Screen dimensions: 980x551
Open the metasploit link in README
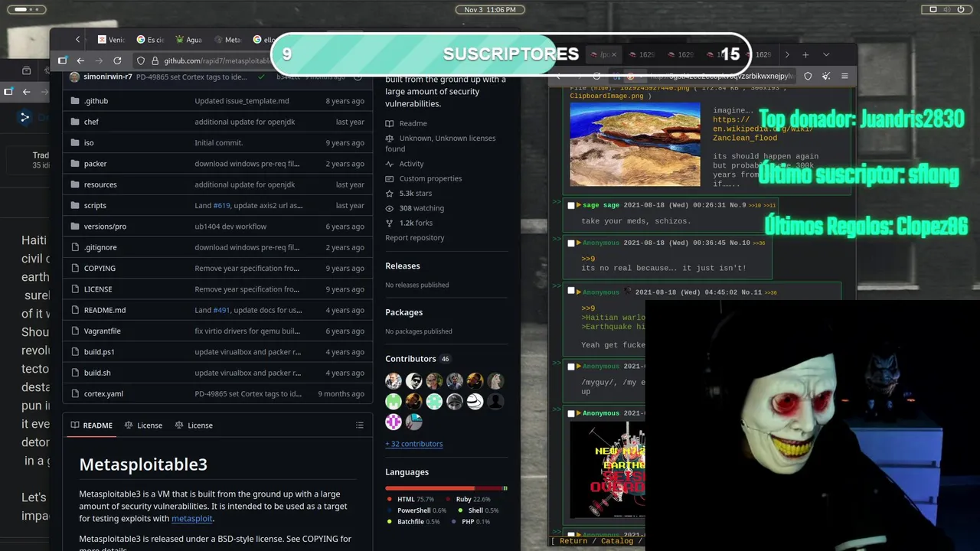pyautogui.click(x=192, y=519)
